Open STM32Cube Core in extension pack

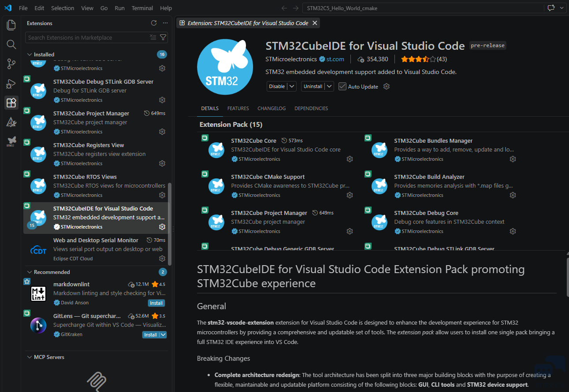pyautogui.click(x=253, y=141)
